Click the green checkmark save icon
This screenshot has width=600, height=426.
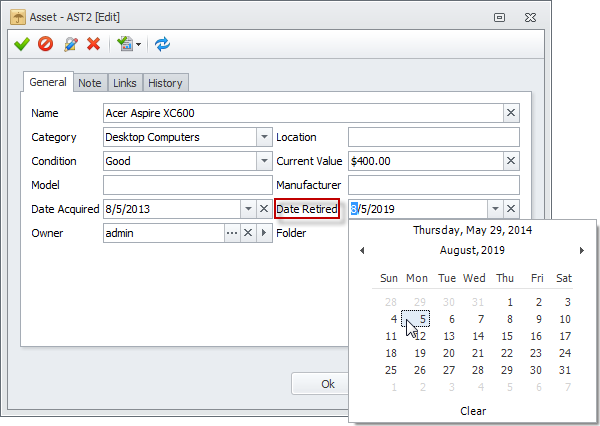coord(22,44)
